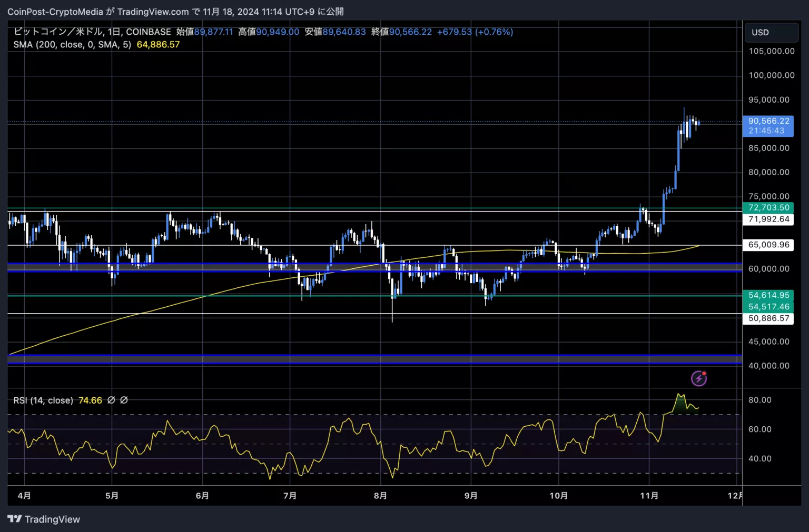809x532 pixels.
Task: Click the 50,886.57 price line label
Action: (x=768, y=318)
